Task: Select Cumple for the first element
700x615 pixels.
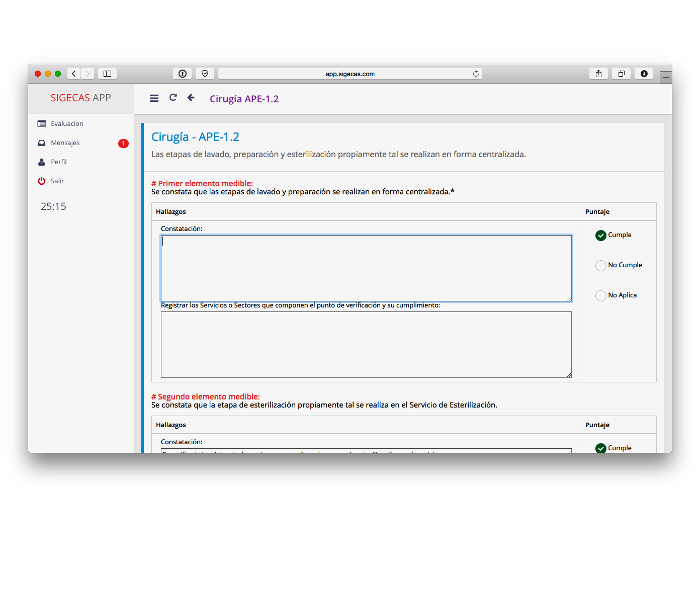Action: [601, 236]
